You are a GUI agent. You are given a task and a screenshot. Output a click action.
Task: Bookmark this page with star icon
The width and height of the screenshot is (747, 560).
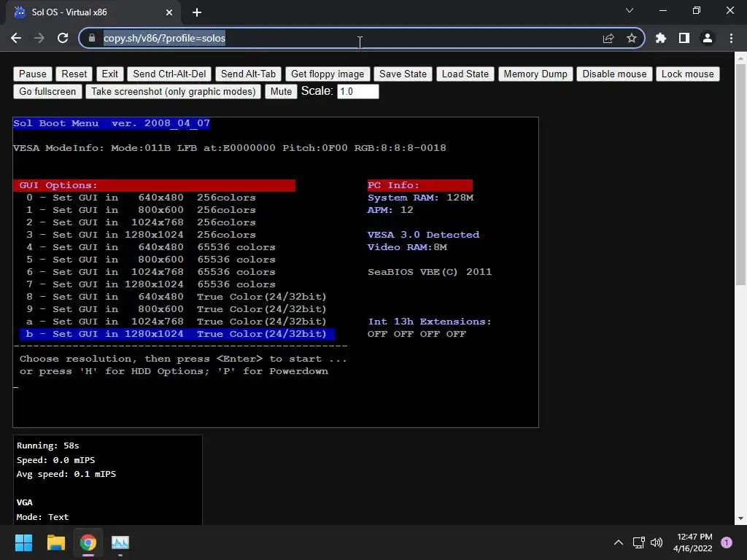tap(632, 38)
